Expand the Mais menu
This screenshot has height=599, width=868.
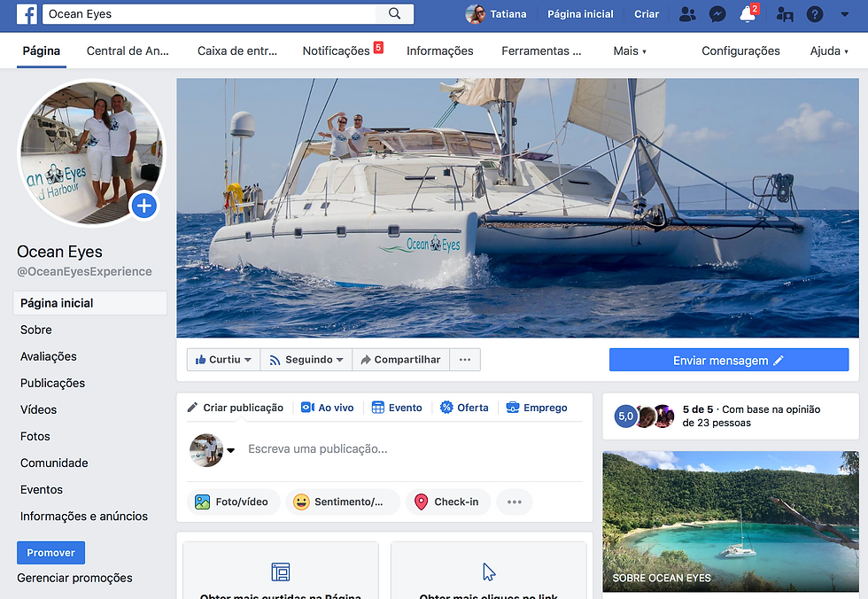click(630, 51)
